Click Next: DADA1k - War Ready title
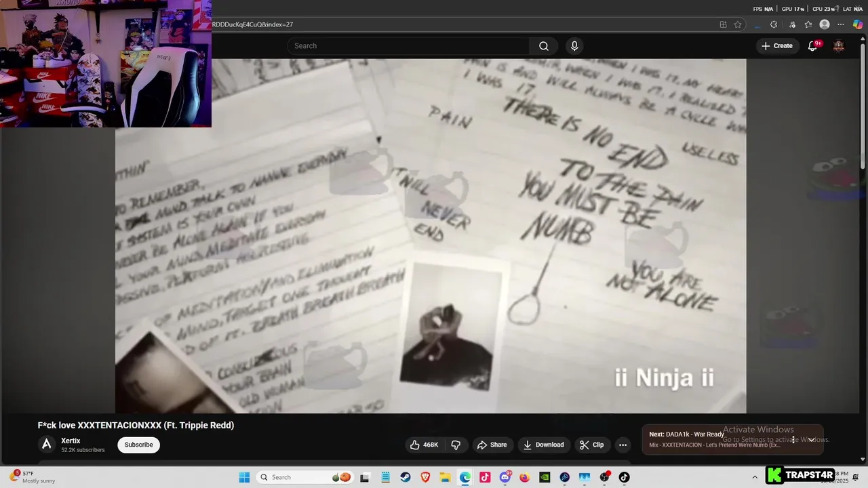This screenshot has height=488, width=868. [686, 434]
